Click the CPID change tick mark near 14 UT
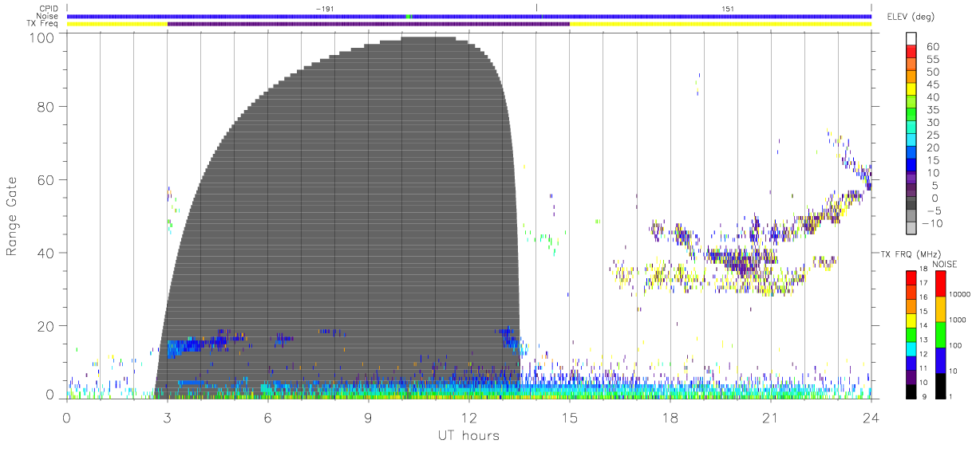 (x=536, y=8)
